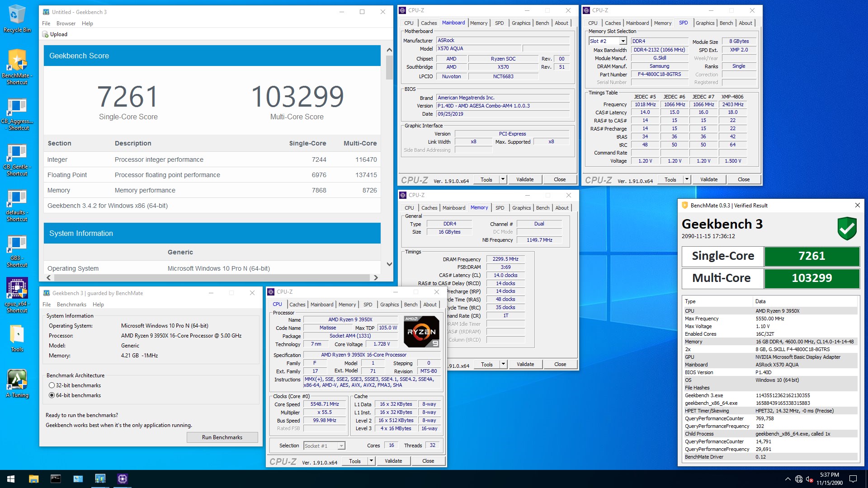Select 32-bit benchmarks radio button
The height and width of the screenshot is (488, 868).
coord(52,385)
